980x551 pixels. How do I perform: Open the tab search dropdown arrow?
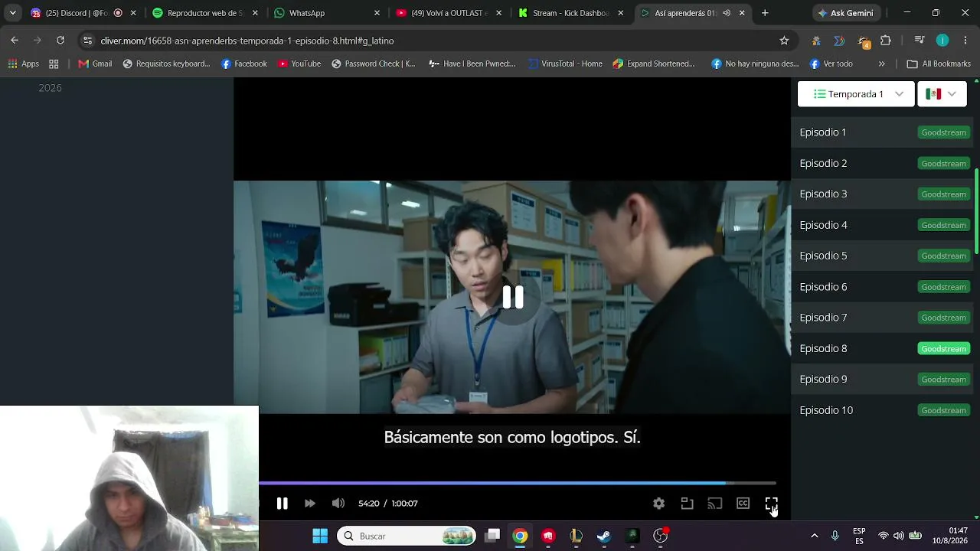tap(12, 13)
